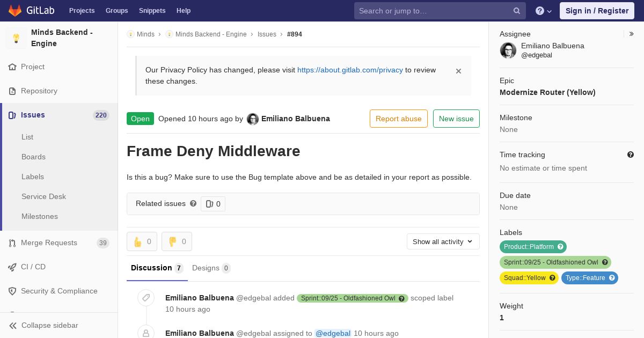644x338 pixels.
Task: Click the Sprint label in the activity note
Action: 353,298
